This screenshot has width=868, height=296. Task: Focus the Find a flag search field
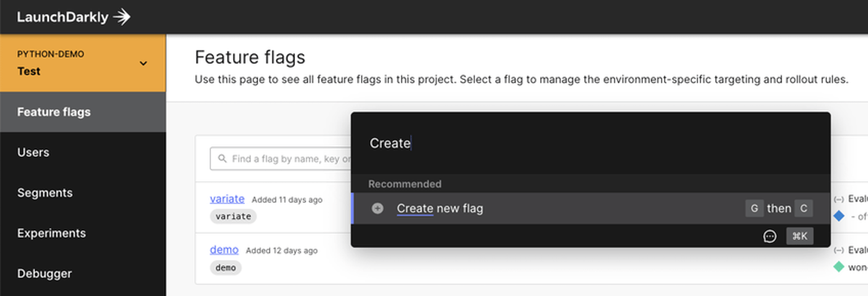282,159
